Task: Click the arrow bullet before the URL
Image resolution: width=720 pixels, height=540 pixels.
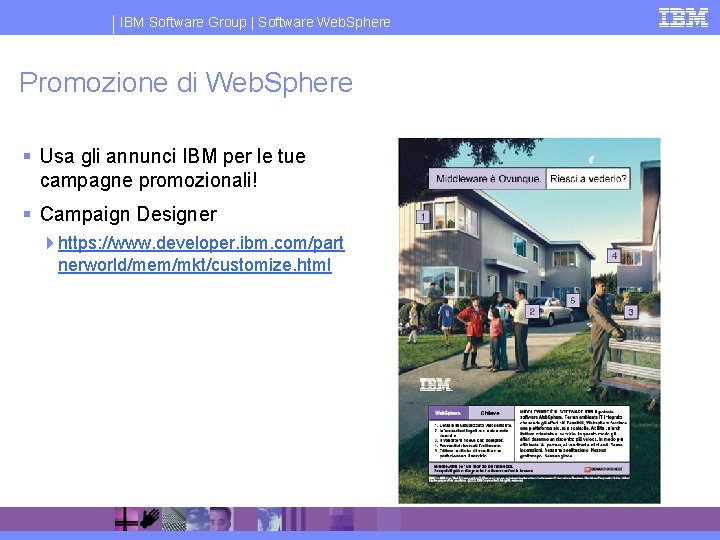Action: 50,243
